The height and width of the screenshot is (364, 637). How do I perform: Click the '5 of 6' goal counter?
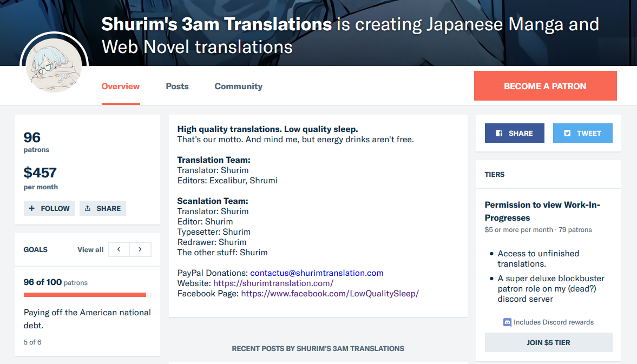click(x=32, y=342)
